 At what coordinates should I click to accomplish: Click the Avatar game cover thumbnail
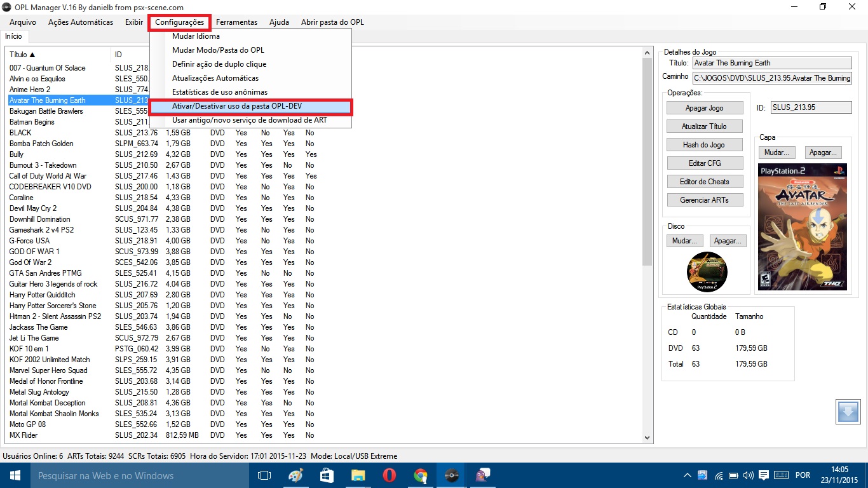(x=803, y=227)
